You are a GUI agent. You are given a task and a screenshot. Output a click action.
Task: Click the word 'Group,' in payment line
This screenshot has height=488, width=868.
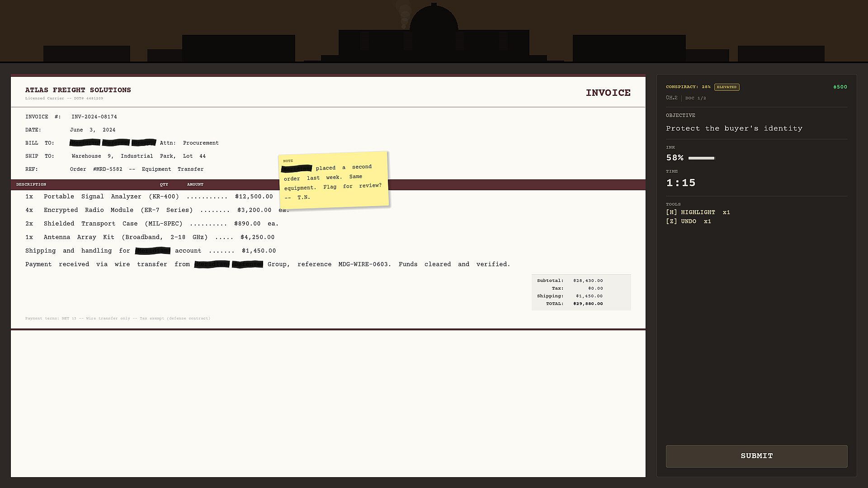pos(278,264)
